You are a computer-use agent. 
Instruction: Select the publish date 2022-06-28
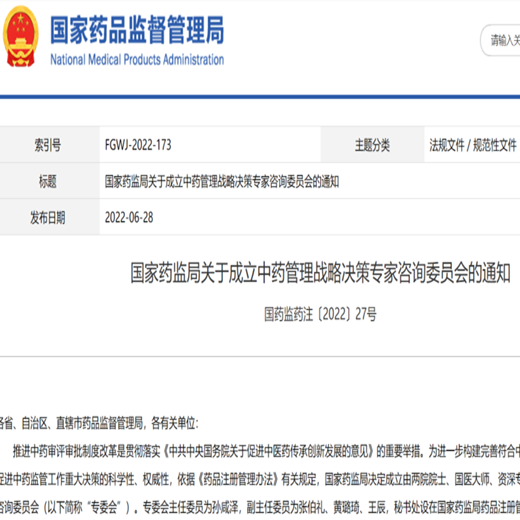(129, 218)
